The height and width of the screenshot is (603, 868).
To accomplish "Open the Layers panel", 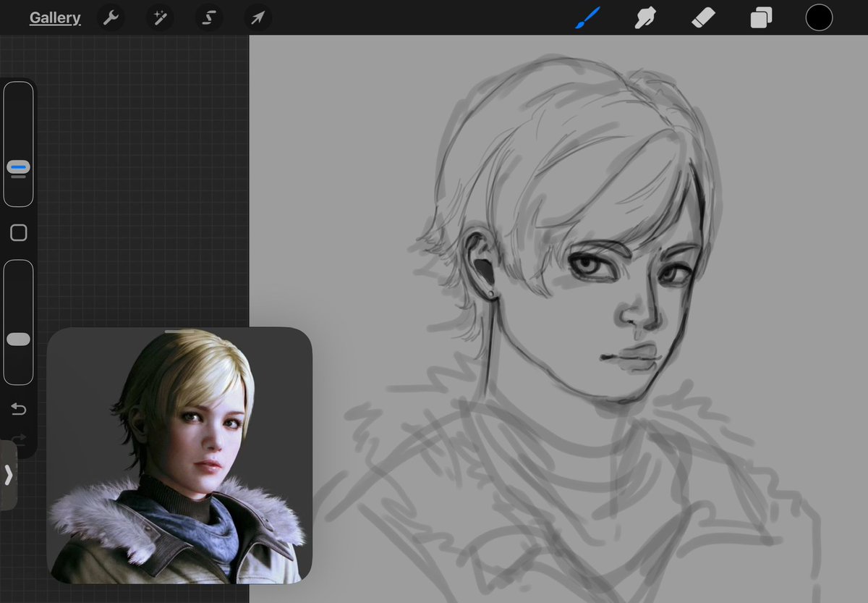I will tap(761, 18).
